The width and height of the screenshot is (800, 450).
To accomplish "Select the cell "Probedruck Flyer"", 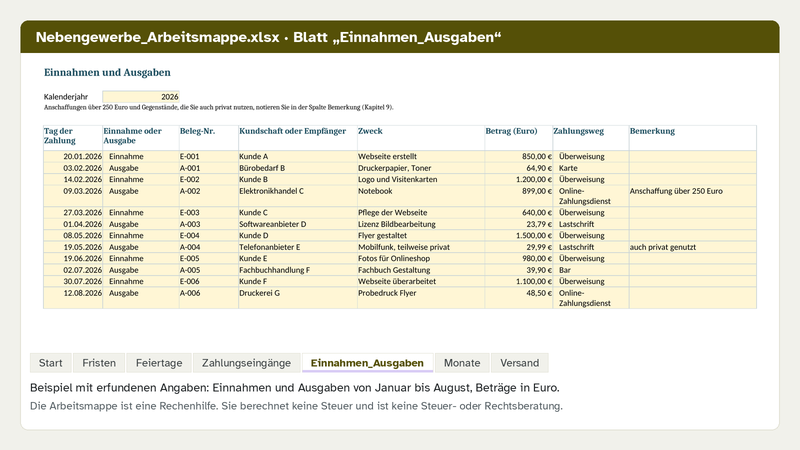I will tap(421, 298).
